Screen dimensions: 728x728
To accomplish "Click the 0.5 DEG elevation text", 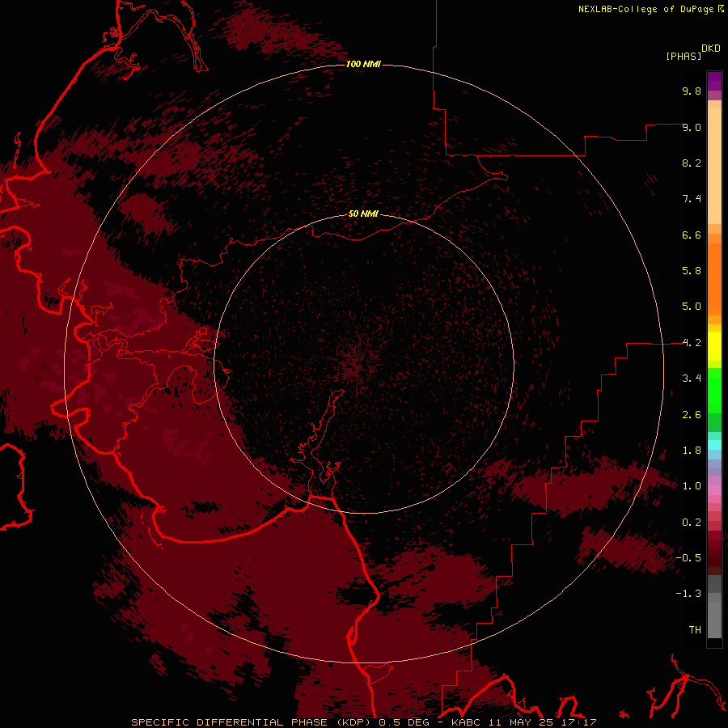I will point(404,722).
